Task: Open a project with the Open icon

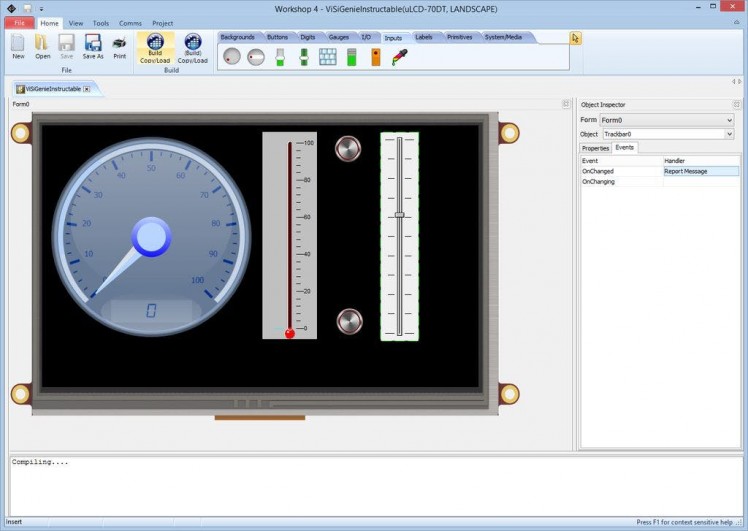Action: tap(42, 46)
